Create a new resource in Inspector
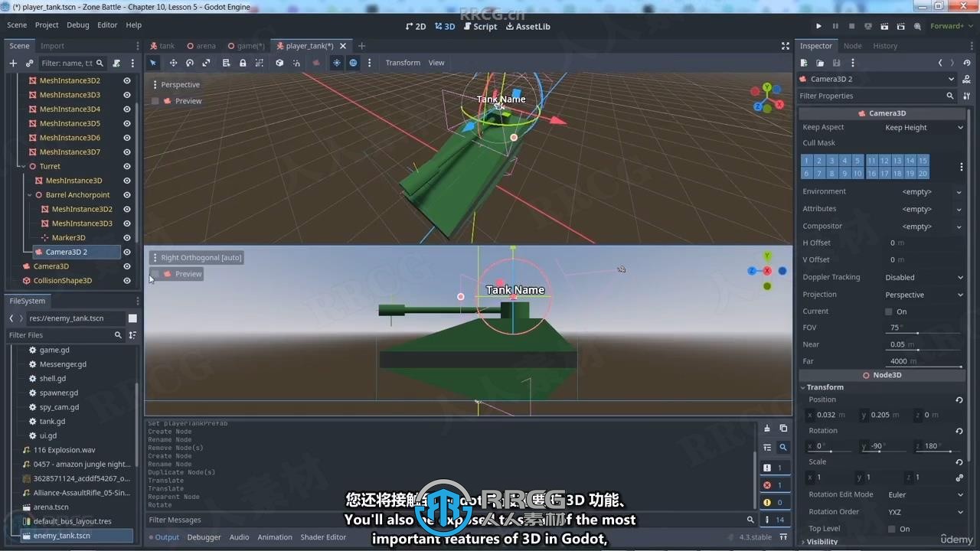This screenshot has width=980, height=551. [804, 63]
